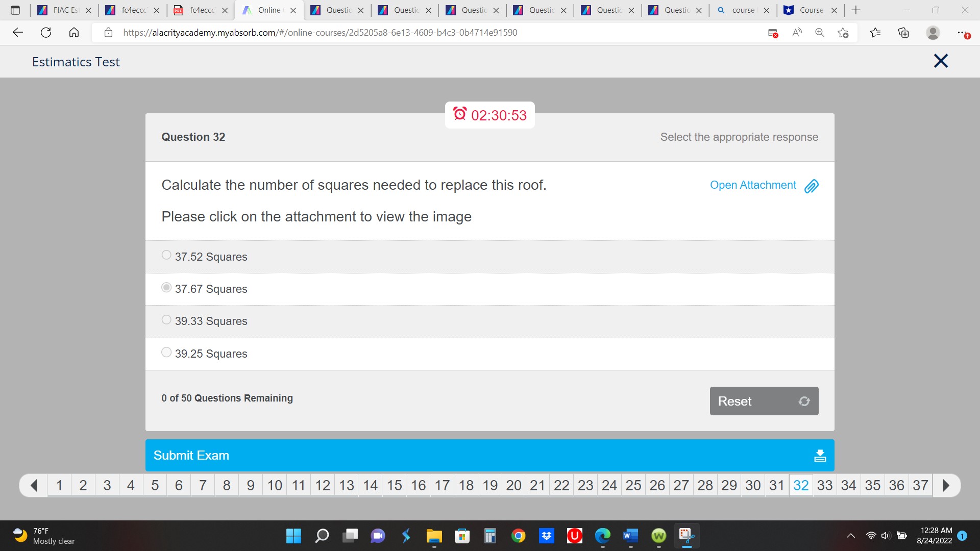Jump to question 17 in the navigation bar
Screen dimensions: 980x551
point(442,485)
